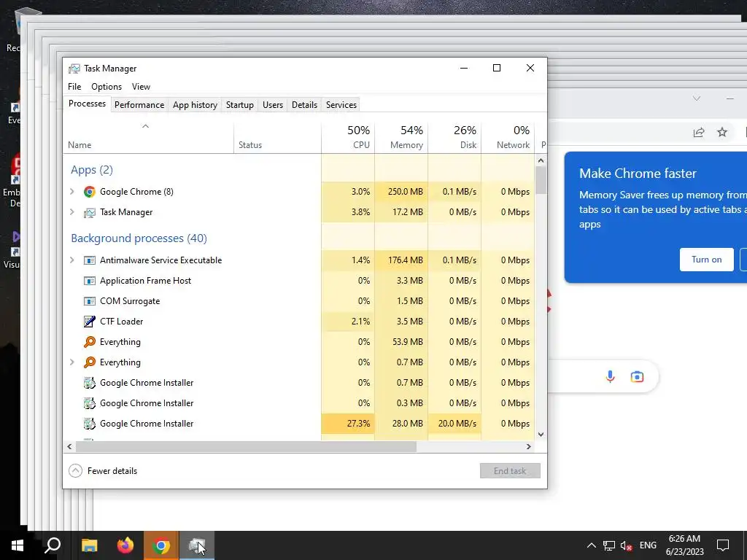747x560 pixels.
Task: Switch to the Performance tab
Action: [139, 105]
